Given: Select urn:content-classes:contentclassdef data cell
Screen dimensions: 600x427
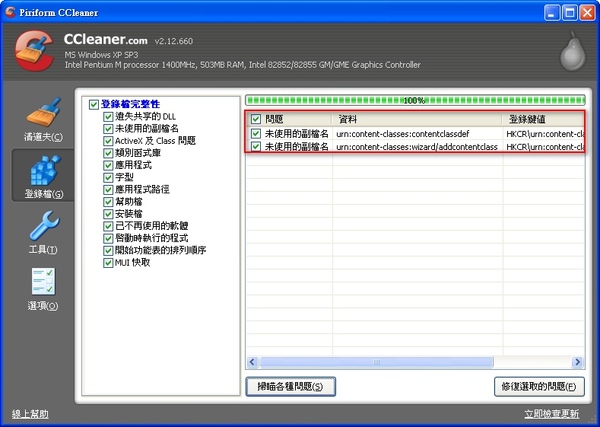Looking at the screenshot, I should [x=403, y=134].
